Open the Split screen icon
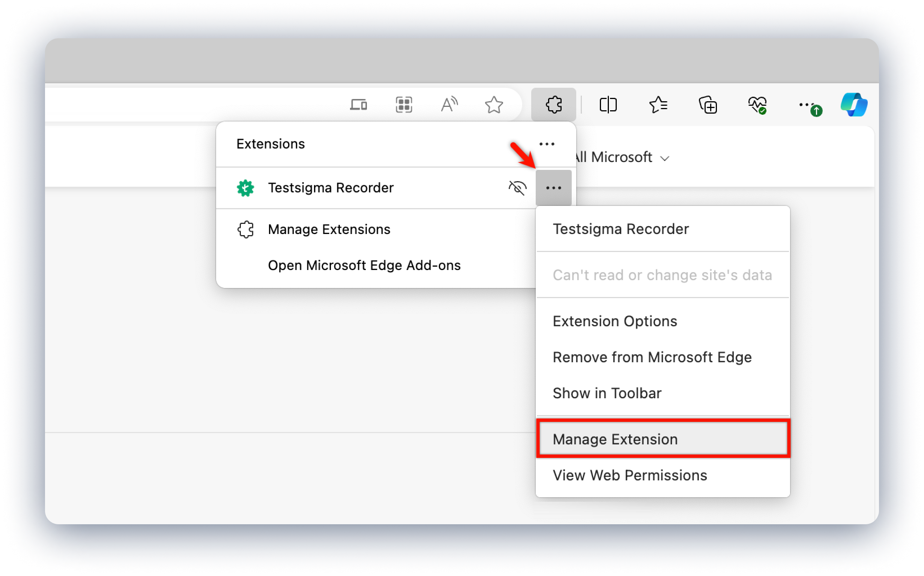The height and width of the screenshot is (576, 924). 608,104
